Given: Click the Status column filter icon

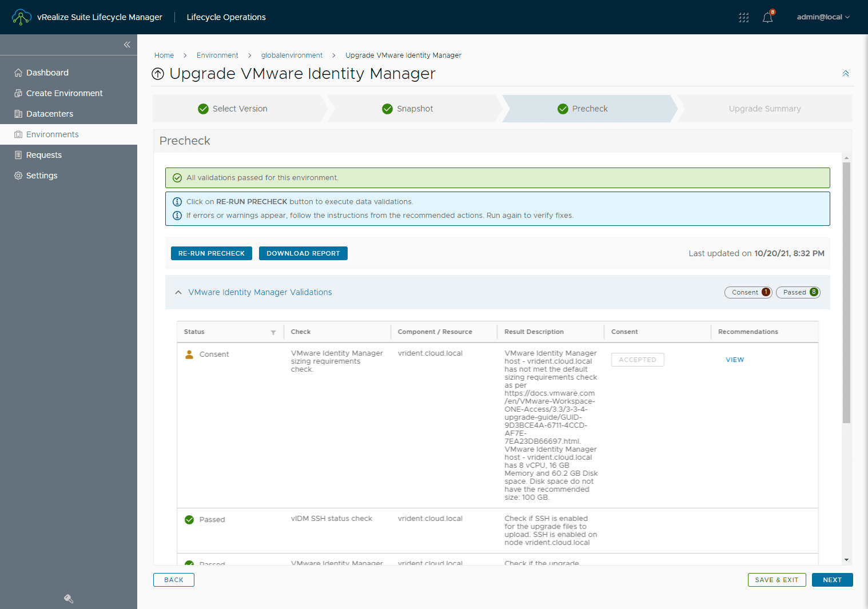Looking at the screenshot, I should tap(273, 332).
